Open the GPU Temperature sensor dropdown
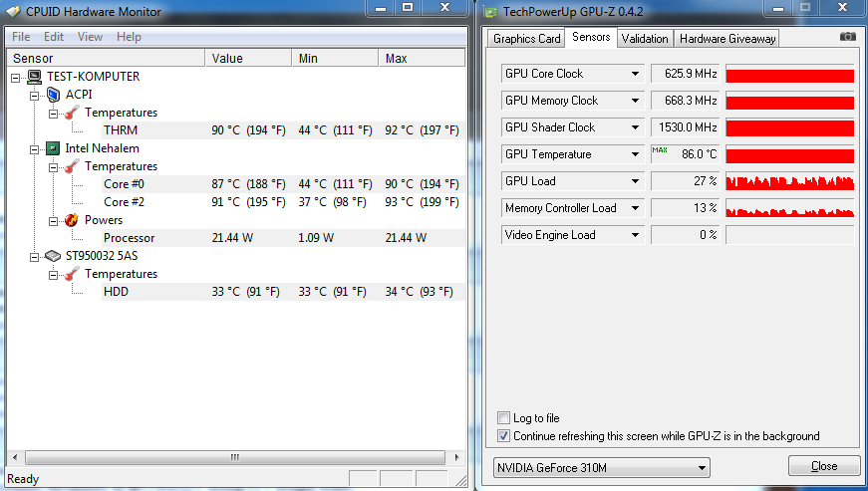This screenshot has width=868, height=491. click(x=635, y=154)
